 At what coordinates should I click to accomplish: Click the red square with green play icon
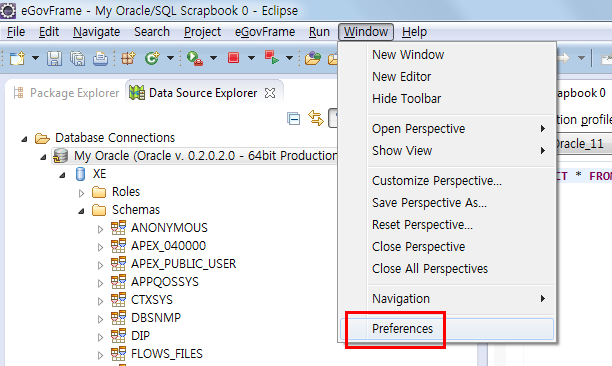point(272,58)
